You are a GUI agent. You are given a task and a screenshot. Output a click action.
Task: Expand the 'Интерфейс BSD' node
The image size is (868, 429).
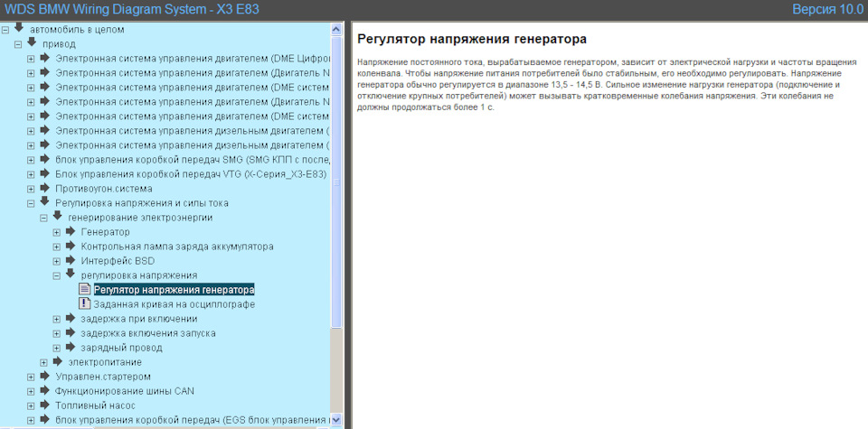[x=56, y=261]
